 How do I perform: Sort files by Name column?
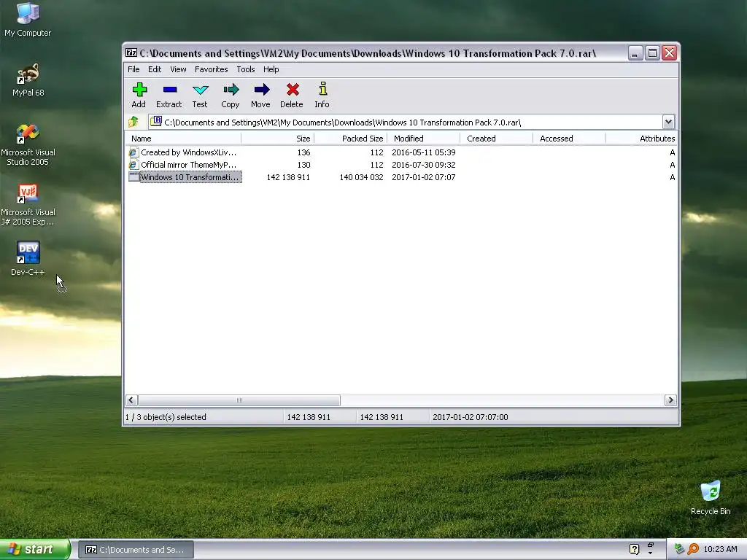183,139
